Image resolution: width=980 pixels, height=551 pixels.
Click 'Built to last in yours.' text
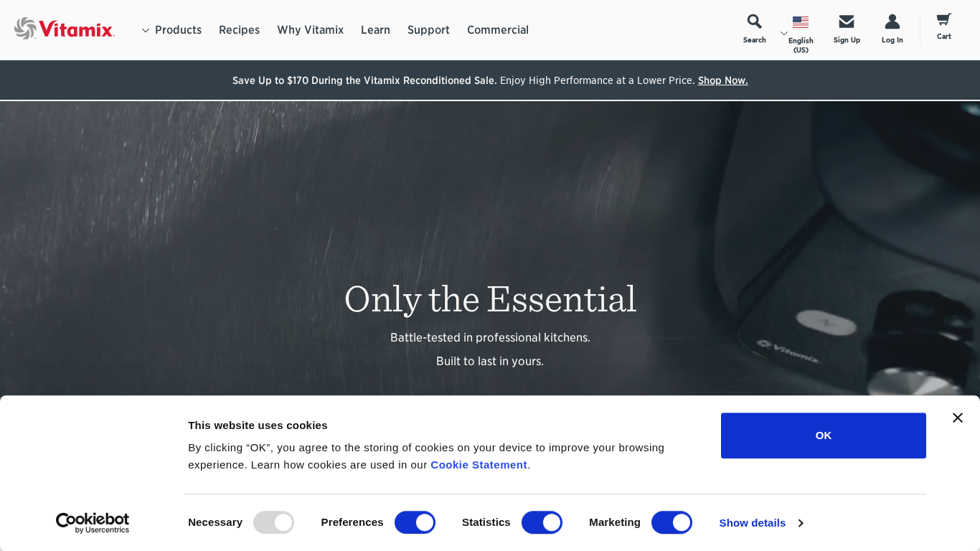(490, 362)
